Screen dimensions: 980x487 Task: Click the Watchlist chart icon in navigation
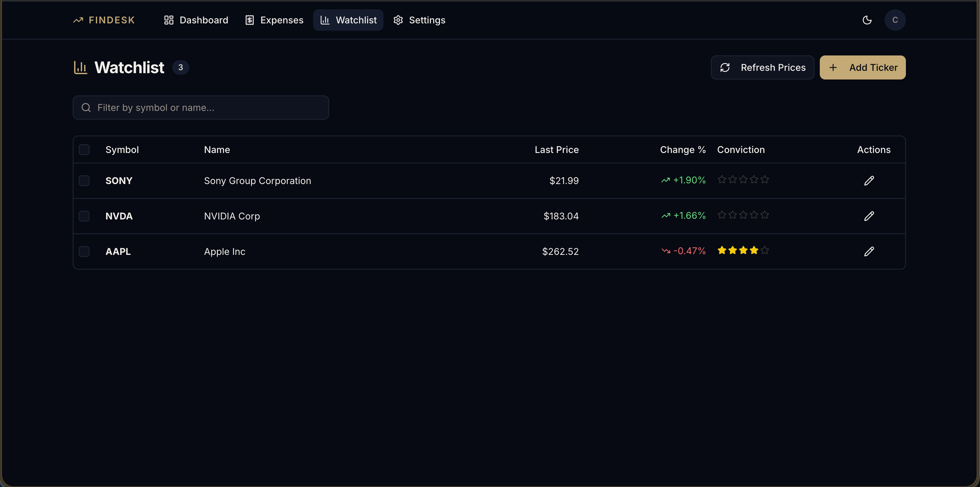click(325, 20)
